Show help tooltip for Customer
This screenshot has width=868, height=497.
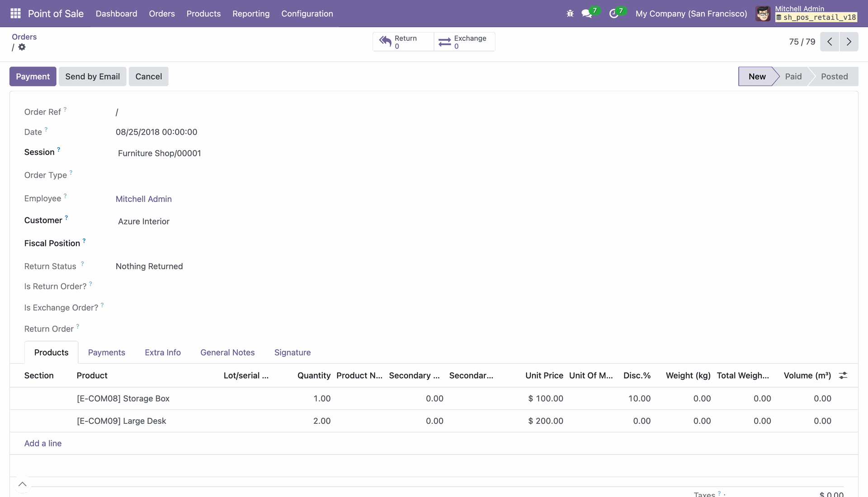point(66,217)
